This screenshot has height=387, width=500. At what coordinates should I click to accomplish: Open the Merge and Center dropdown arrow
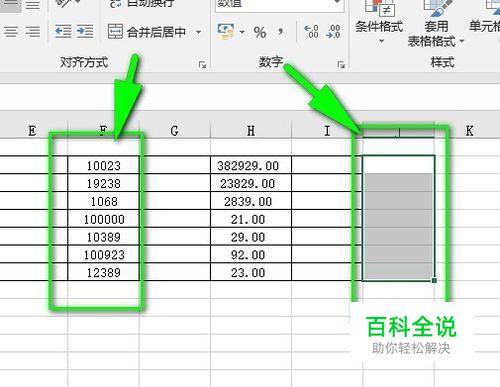point(198,32)
